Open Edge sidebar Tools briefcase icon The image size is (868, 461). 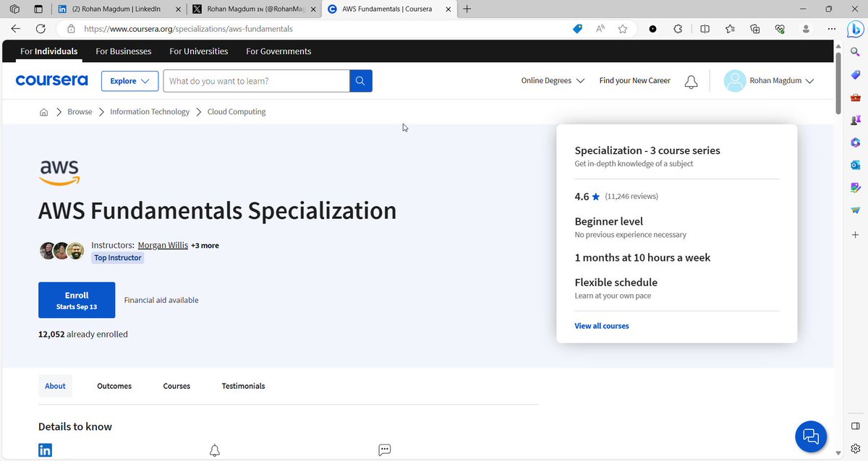(855, 98)
